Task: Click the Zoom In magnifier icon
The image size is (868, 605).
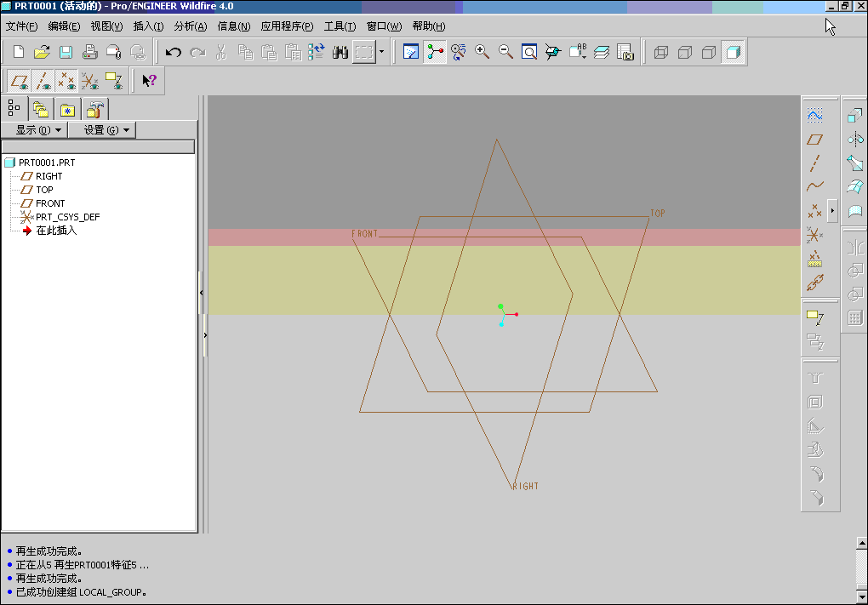Action: point(483,52)
